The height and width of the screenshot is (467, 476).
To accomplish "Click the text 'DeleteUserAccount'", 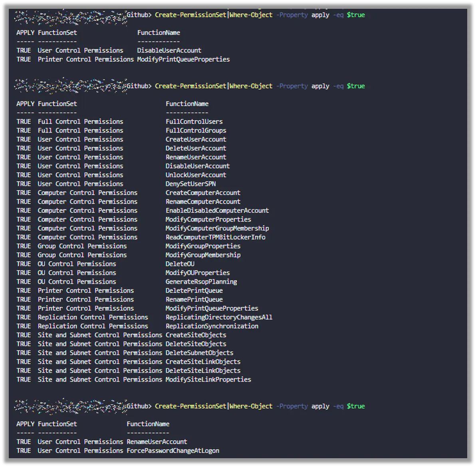I will coord(196,148).
